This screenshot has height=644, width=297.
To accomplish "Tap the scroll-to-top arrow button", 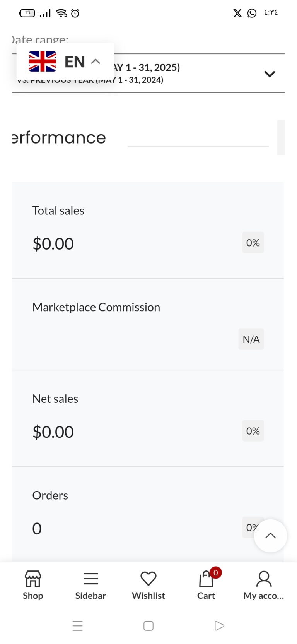I will 270,536.
